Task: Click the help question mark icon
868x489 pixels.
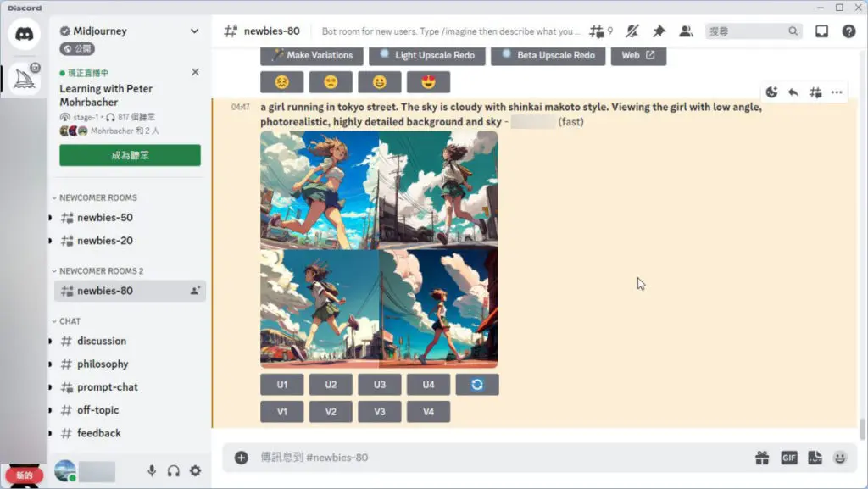Action: [x=849, y=31]
